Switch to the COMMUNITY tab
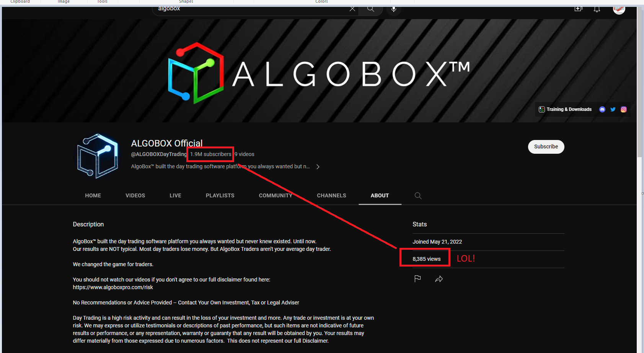644x353 pixels. [x=276, y=195]
